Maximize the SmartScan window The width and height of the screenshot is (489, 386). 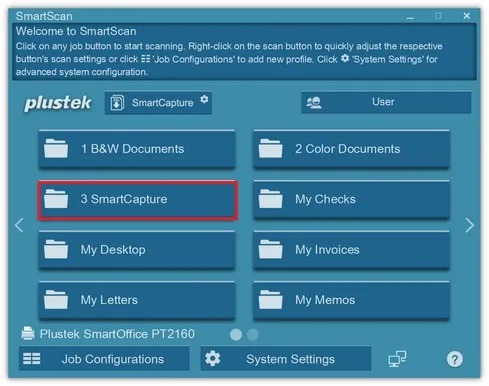click(438, 16)
